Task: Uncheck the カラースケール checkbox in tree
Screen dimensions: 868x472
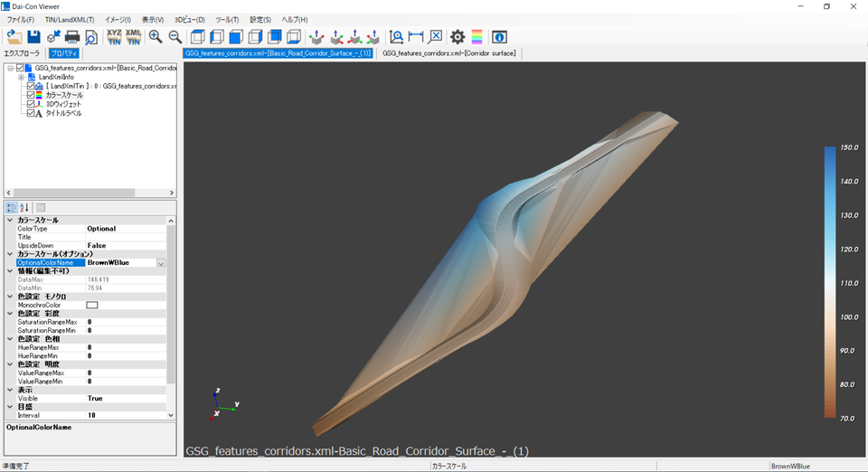Action: point(32,95)
